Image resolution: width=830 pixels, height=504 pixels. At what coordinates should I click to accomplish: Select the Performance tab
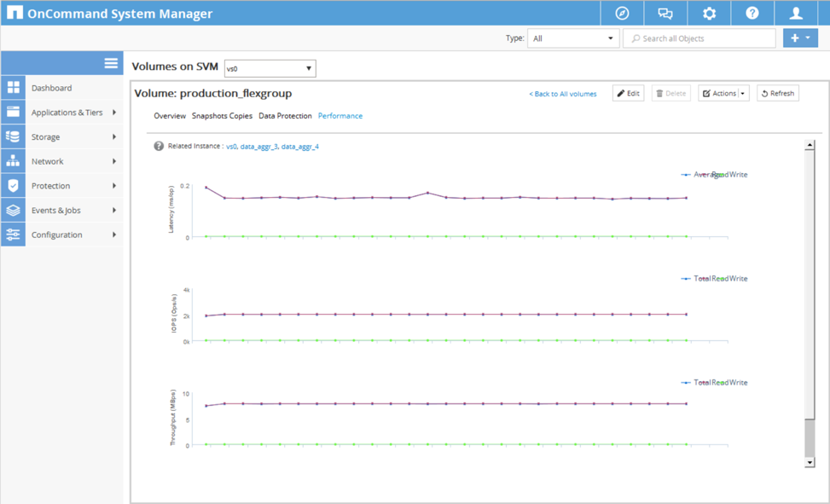pos(340,115)
